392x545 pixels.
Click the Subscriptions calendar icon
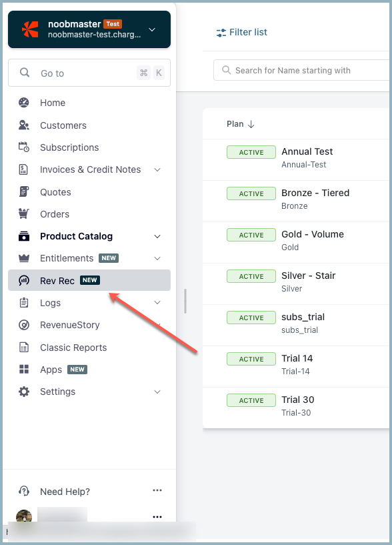tap(23, 147)
